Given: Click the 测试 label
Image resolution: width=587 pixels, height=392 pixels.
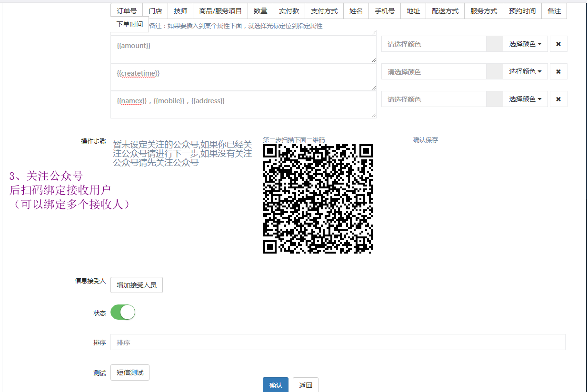Looking at the screenshot, I should tap(99, 373).
